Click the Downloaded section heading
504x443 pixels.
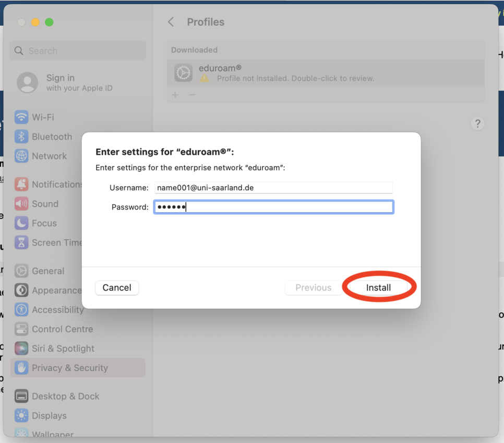[x=194, y=50]
